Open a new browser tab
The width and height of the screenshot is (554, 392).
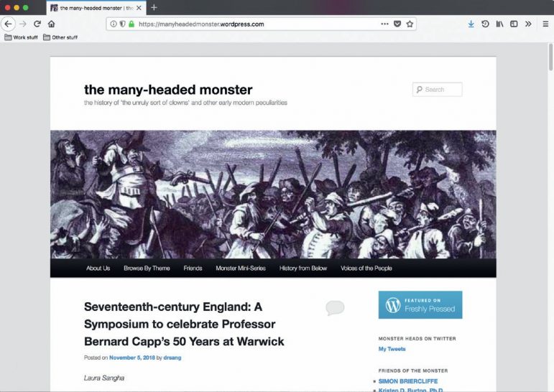(x=154, y=7)
